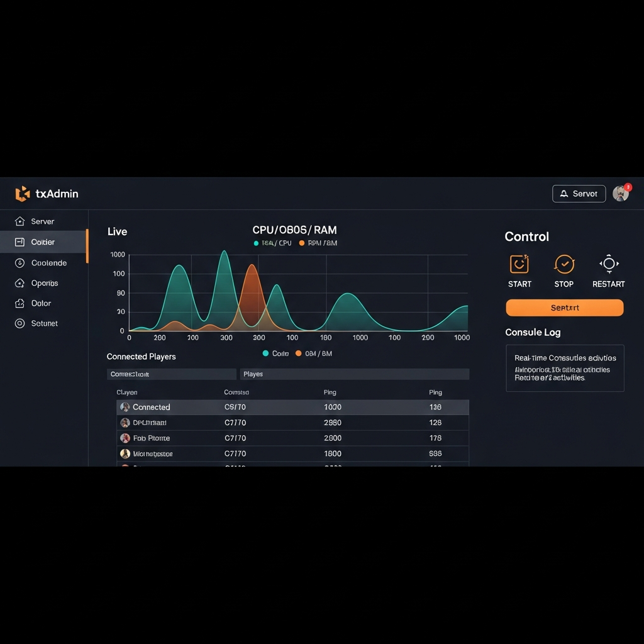Open the Playes dropdown above the table
Image resolution: width=644 pixels, height=644 pixels.
[354, 374]
